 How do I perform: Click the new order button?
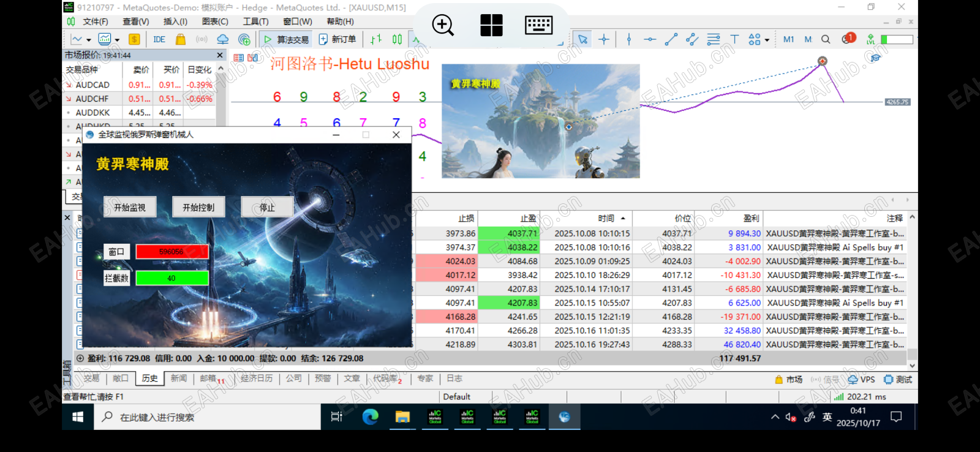click(337, 39)
